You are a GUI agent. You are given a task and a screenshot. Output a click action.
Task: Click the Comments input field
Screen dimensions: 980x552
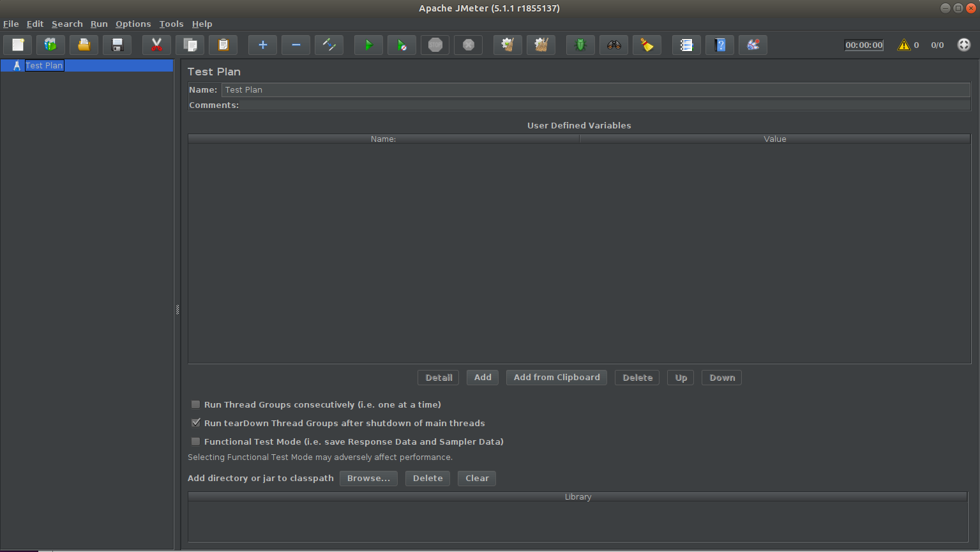point(605,105)
